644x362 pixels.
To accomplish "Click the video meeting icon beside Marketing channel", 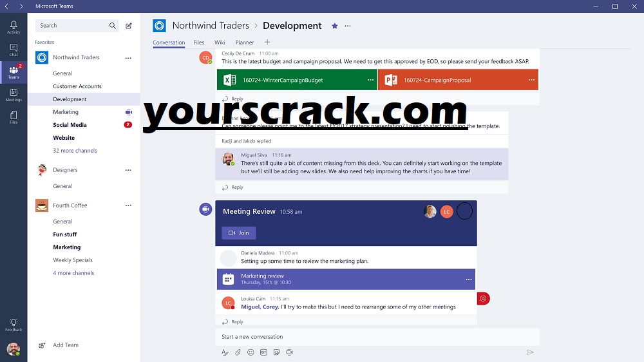I will pyautogui.click(x=129, y=112).
